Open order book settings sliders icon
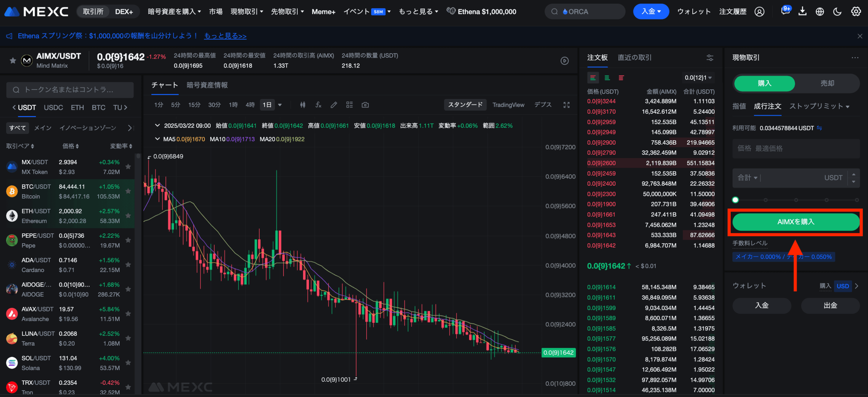The image size is (868, 397). click(710, 58)
